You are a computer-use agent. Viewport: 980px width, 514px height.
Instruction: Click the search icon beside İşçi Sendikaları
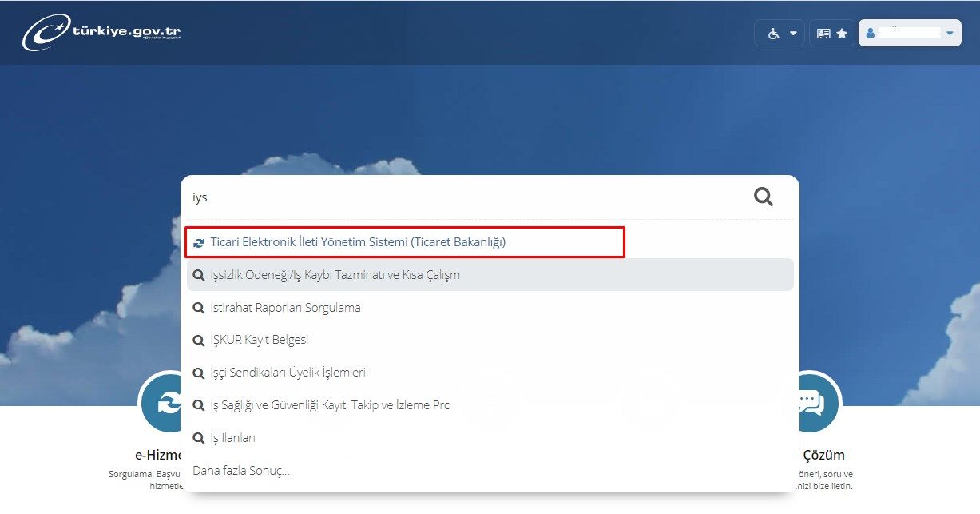click(x=199, y=373)
